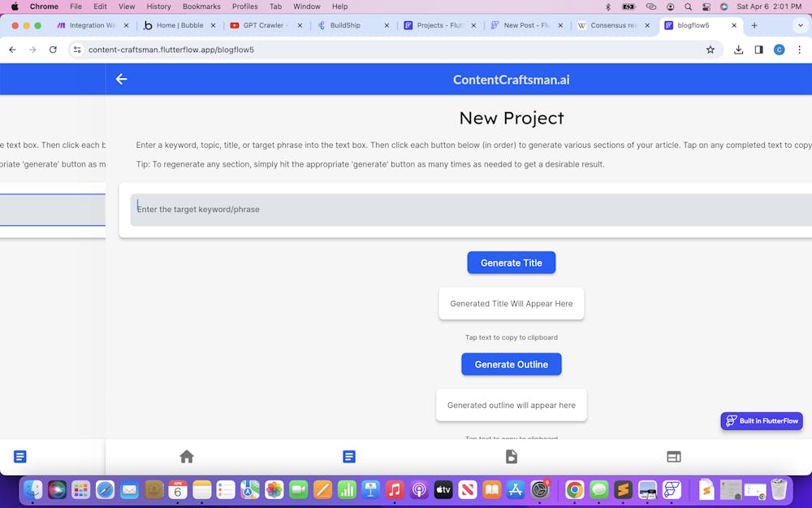
Task: Launch Safari from the dock
Action: [x=105, y=489]
